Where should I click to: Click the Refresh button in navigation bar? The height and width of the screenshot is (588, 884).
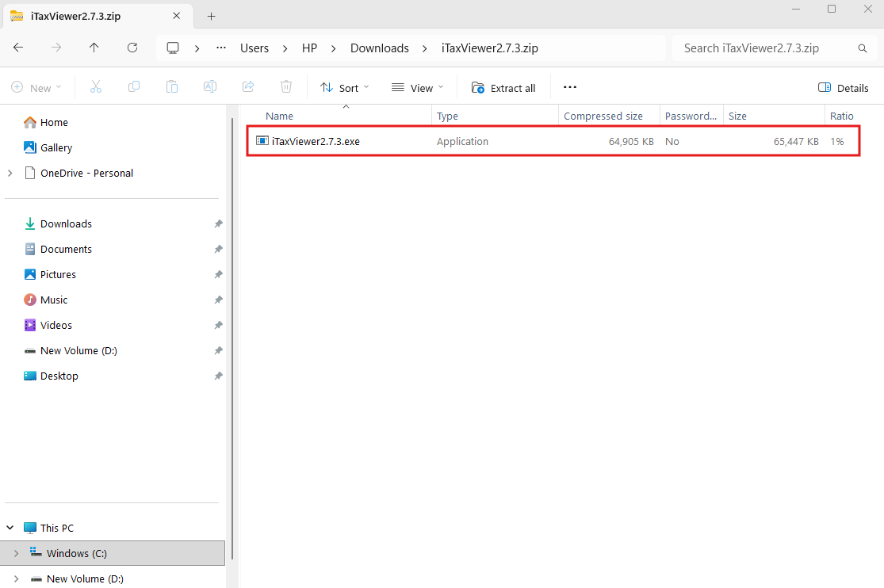point(132,48)
